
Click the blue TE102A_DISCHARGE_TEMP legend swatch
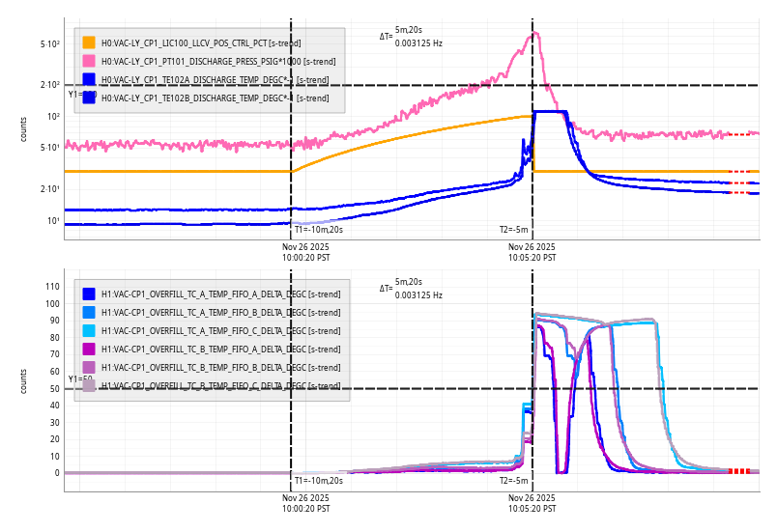click(89, 79)
